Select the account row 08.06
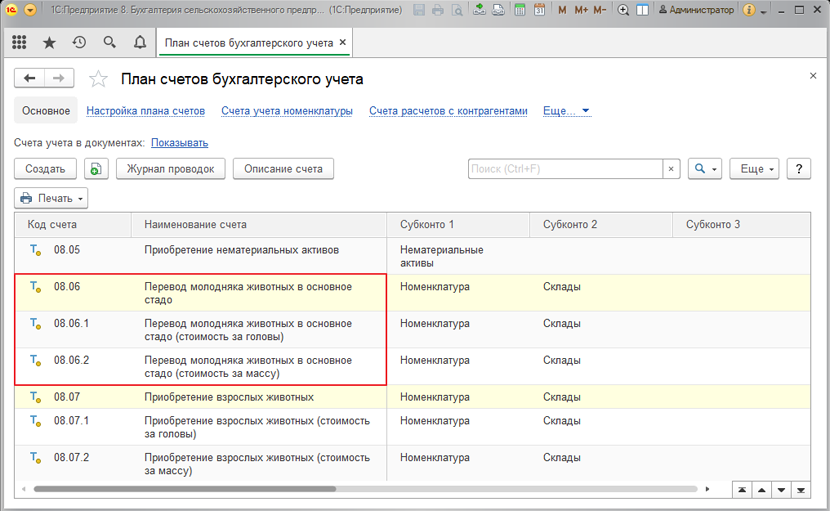 [412, 293]
